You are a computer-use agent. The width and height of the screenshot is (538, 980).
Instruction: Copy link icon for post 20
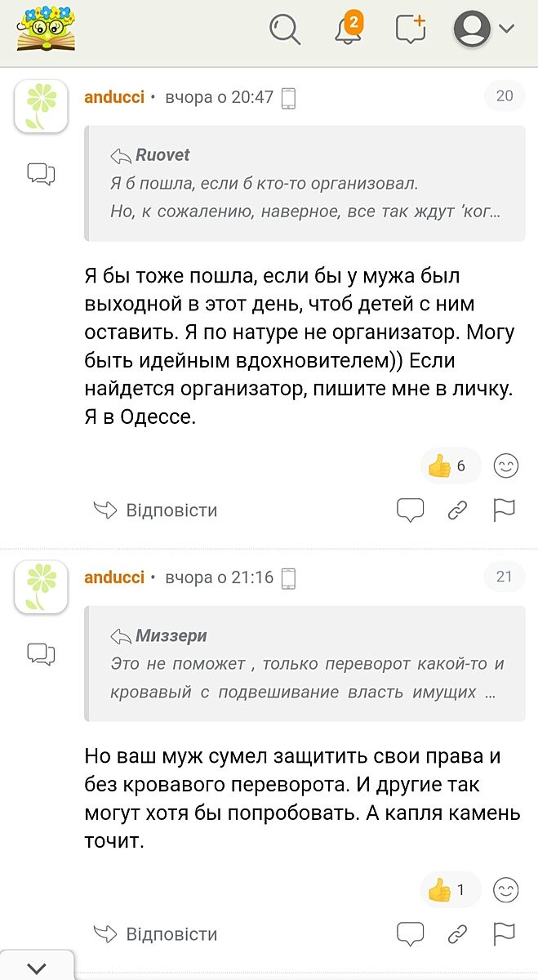(x=458, y=510)
